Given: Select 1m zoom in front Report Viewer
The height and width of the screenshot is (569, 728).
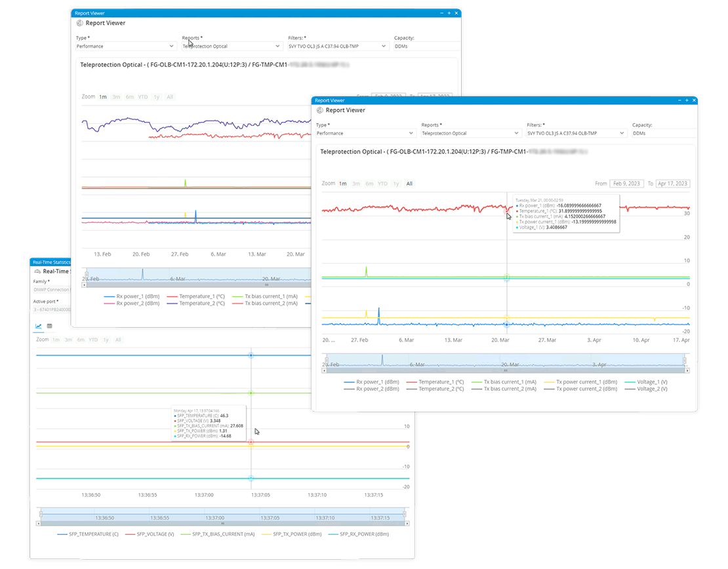Looking at the screenshot, I should 343,184.
